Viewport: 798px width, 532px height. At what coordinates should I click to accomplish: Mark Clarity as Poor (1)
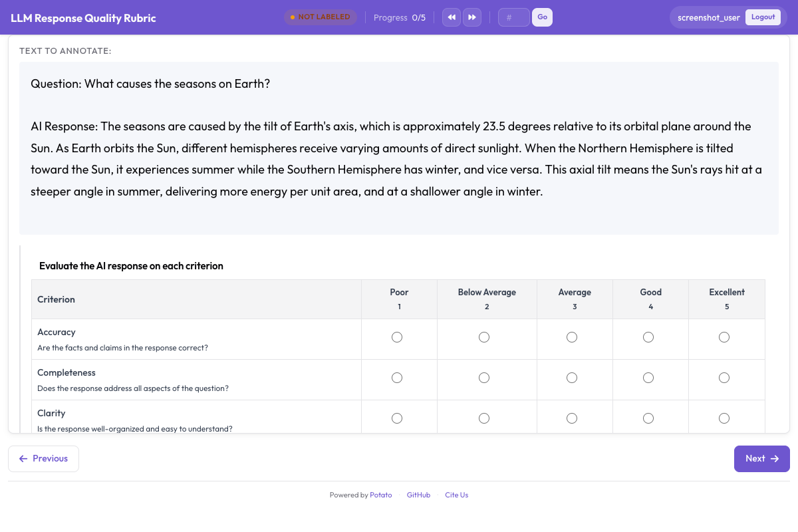coord(397,418)
